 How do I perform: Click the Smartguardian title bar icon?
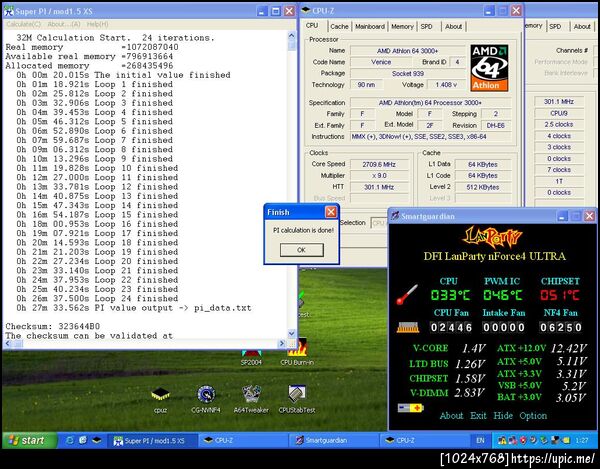coord(395,216)
